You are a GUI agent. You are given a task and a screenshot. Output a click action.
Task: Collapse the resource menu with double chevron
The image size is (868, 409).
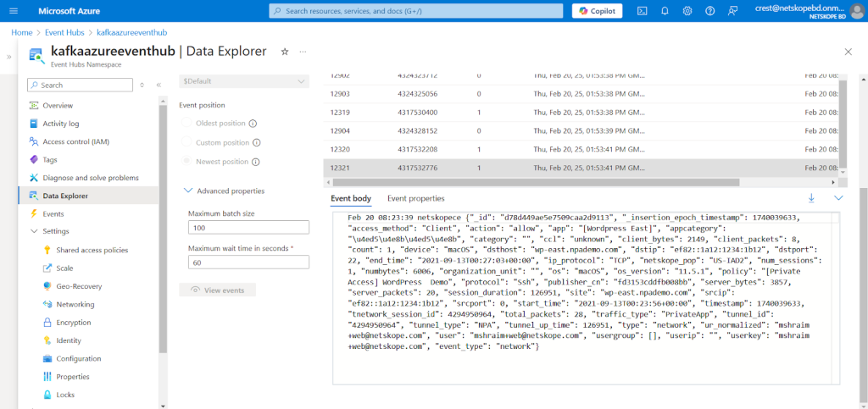[159, 86]
